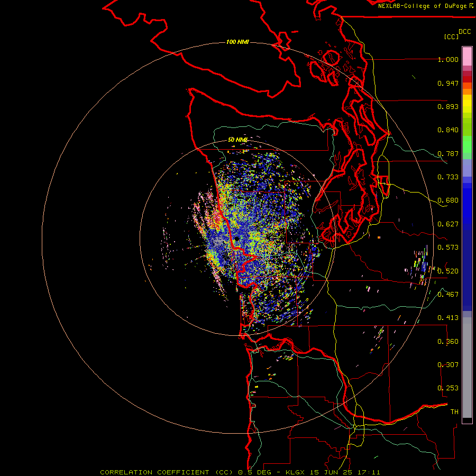Pick the dark red color bar segment
This screenshot has height=476, width=476.
pyautogui.click(x=467, y=79)
